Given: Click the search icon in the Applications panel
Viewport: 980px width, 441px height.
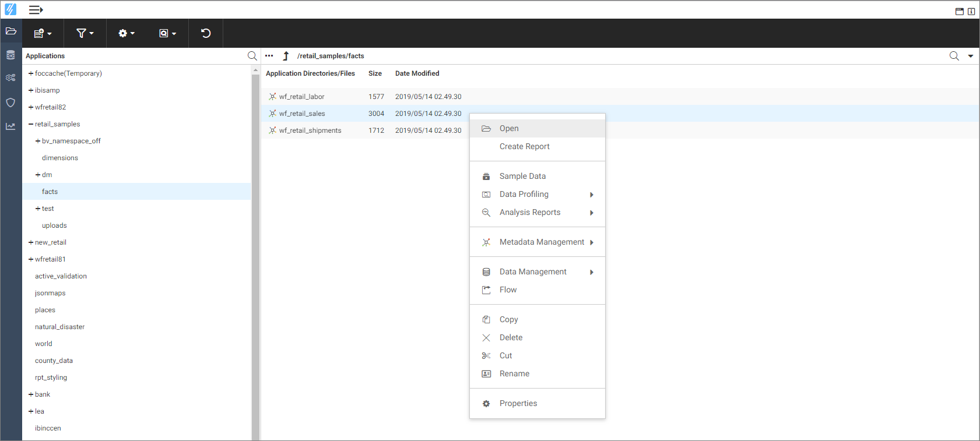Looking at the screenshot, I should 252,56.
